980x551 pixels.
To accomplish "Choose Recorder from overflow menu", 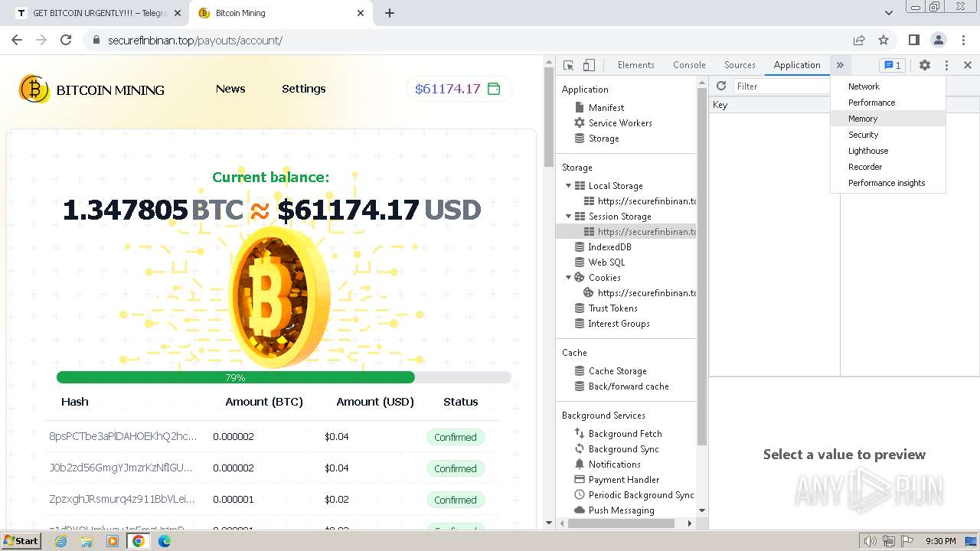I will pos(888,167).
